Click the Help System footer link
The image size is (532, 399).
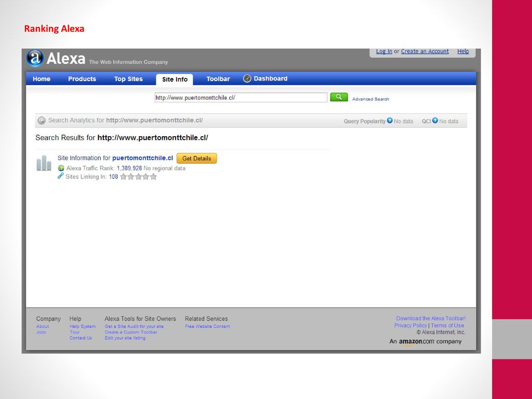[x=83, y=326]
